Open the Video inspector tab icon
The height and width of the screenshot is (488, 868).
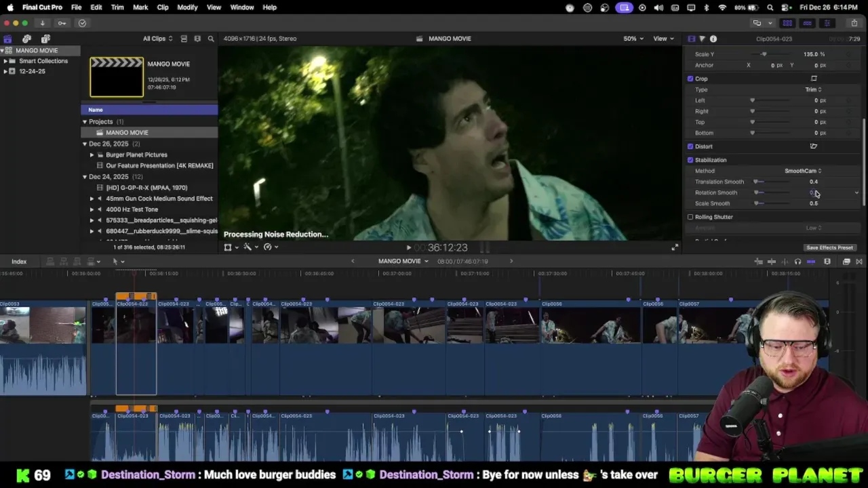(x=691, y=39)
